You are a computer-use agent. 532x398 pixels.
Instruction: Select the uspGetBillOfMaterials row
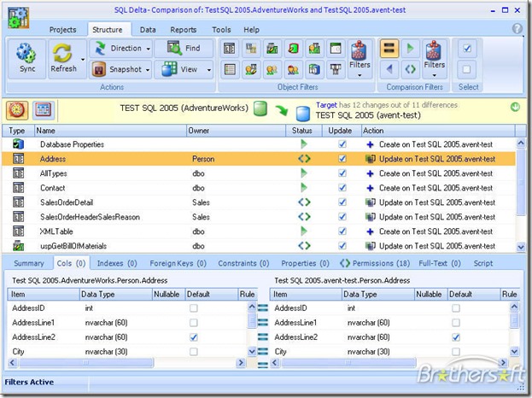coord(259,246)
